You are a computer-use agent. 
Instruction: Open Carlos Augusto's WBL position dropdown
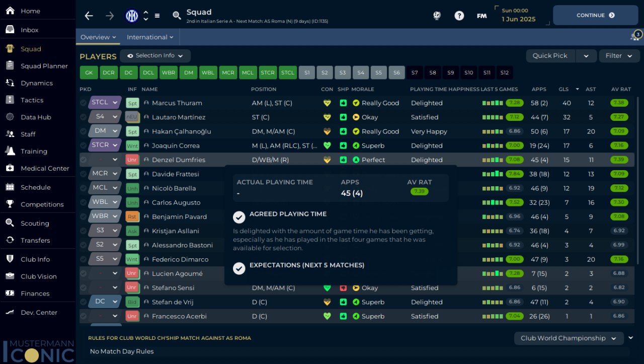105,202
